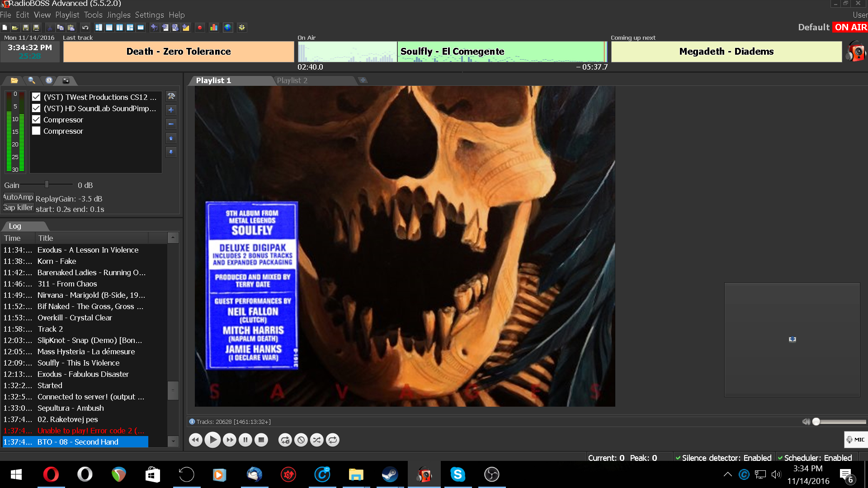Click the globe broadcast icon
868x488 pixels.
[x=228, y=28]
